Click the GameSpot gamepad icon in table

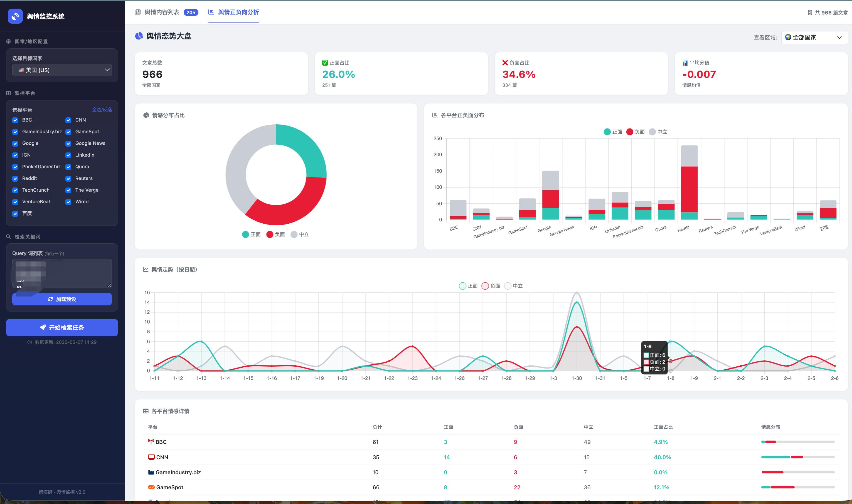[151, 487]
